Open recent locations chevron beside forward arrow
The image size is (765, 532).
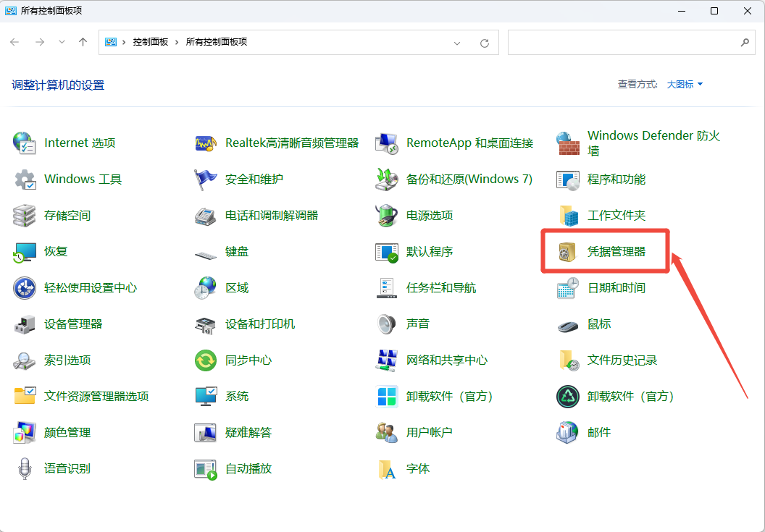(62, 42)
